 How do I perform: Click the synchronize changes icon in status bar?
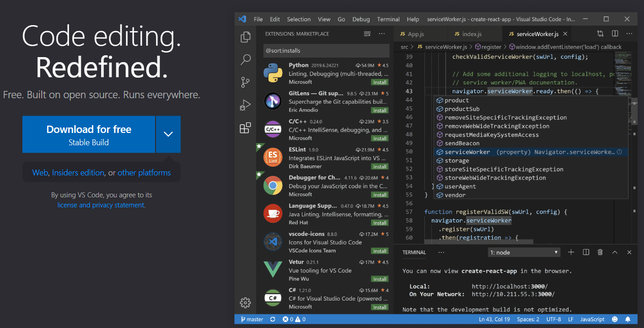273,319
